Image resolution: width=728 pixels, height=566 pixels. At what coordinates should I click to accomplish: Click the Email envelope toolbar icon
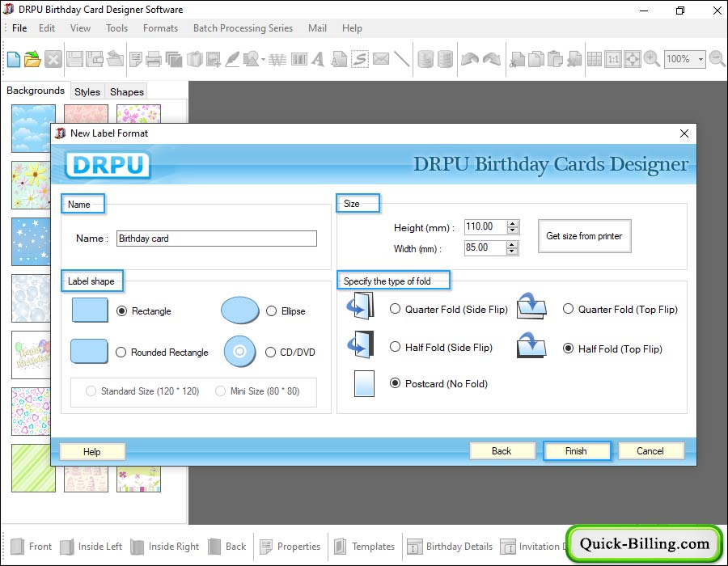[381, 59]
